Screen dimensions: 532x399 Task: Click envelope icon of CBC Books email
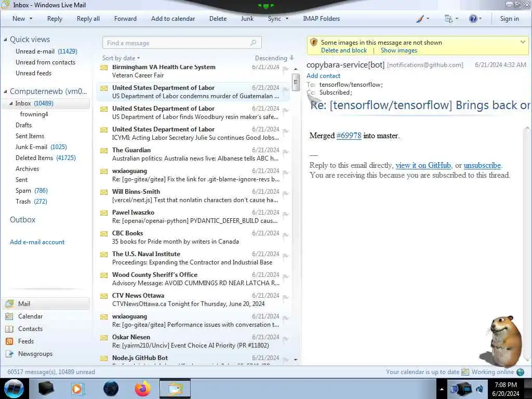[104, 233]
